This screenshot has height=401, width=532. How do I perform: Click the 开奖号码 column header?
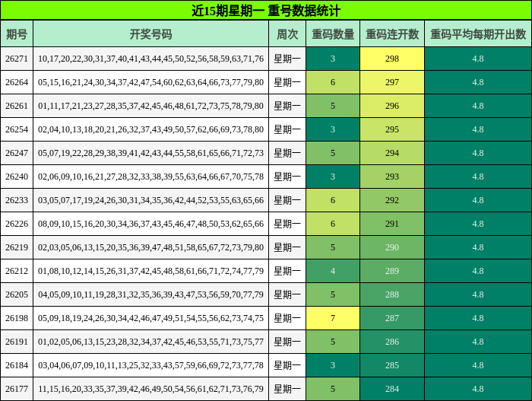151,34
